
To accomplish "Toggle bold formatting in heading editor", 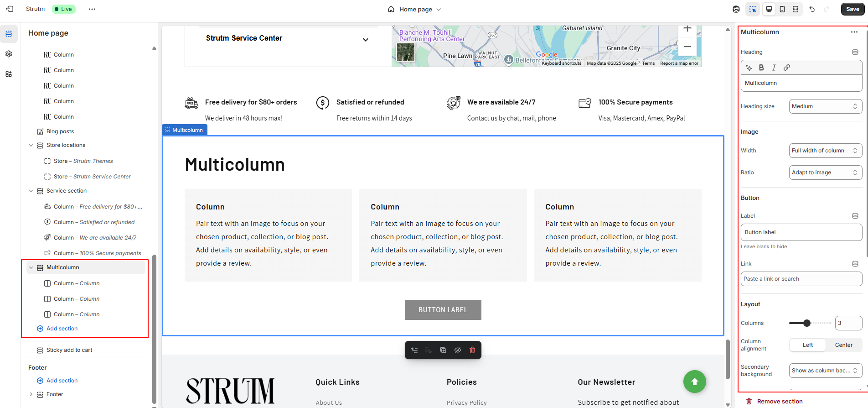I will pos(761,68).
